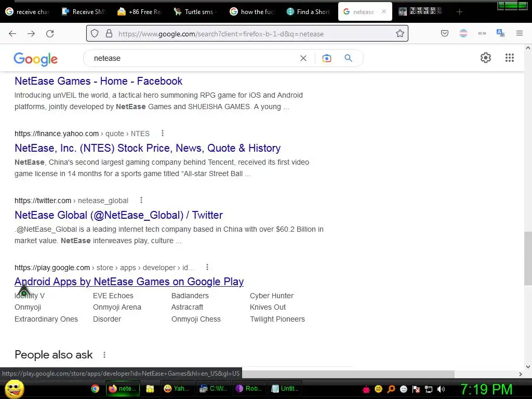This screenshot has width=532, height=399.
Task: Search by image with camera icon
Action: coord(327,58)
